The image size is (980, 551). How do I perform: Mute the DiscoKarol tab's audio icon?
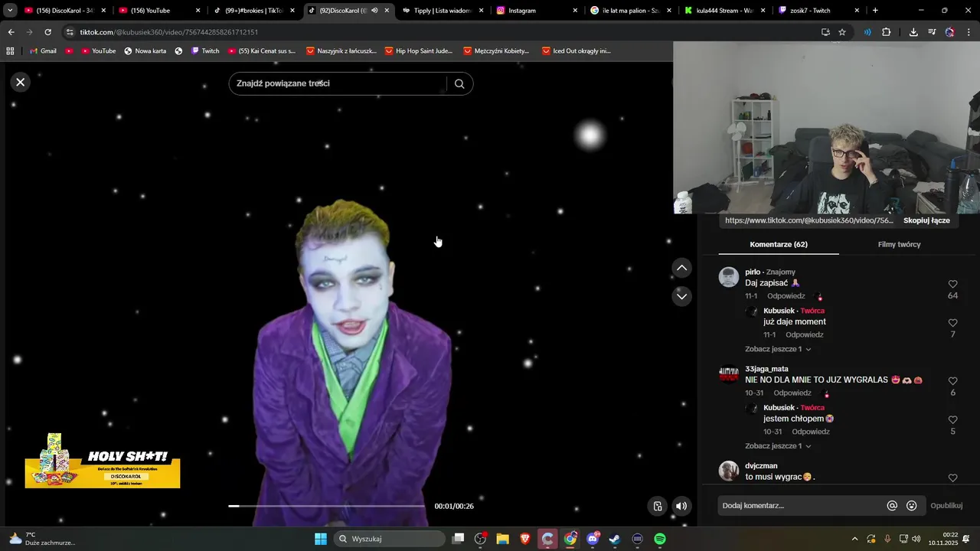pos(374,11)
